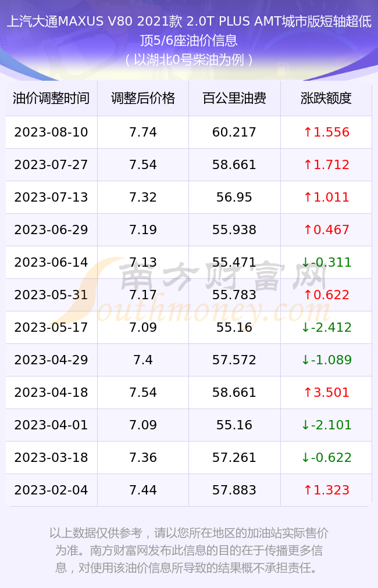Click the 百公里油费 column header
Image resolution: width=378 pixels, height=588 pixels.
[x=234, y=98]
